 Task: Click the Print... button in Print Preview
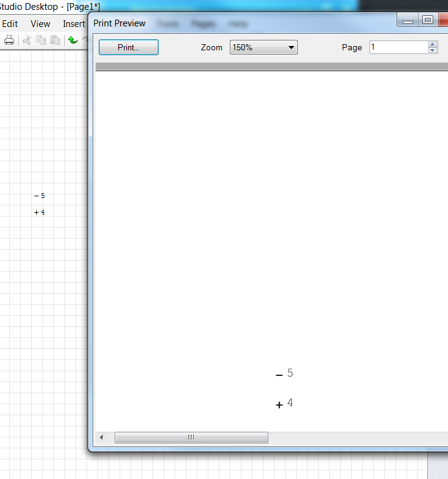129,47
